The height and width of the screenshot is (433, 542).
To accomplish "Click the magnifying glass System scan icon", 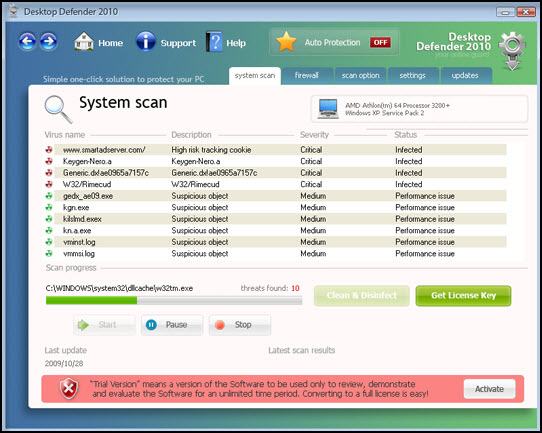I will [58, 109].
